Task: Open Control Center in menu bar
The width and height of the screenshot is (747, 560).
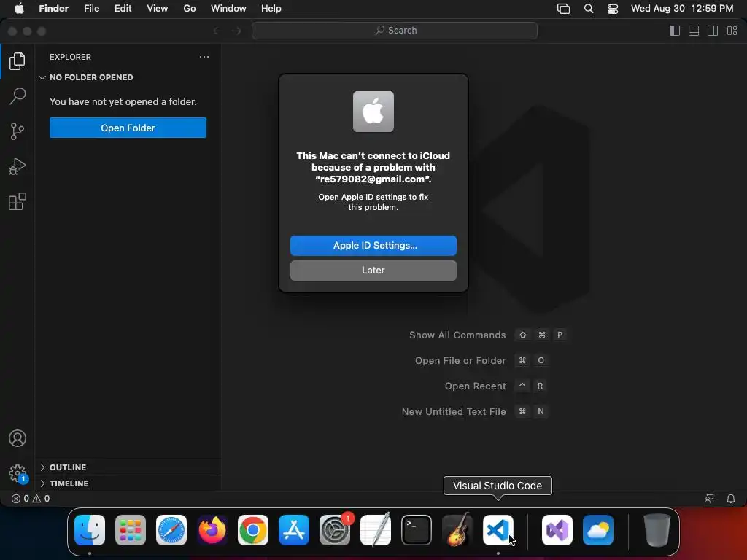Action: coord(613,9)
